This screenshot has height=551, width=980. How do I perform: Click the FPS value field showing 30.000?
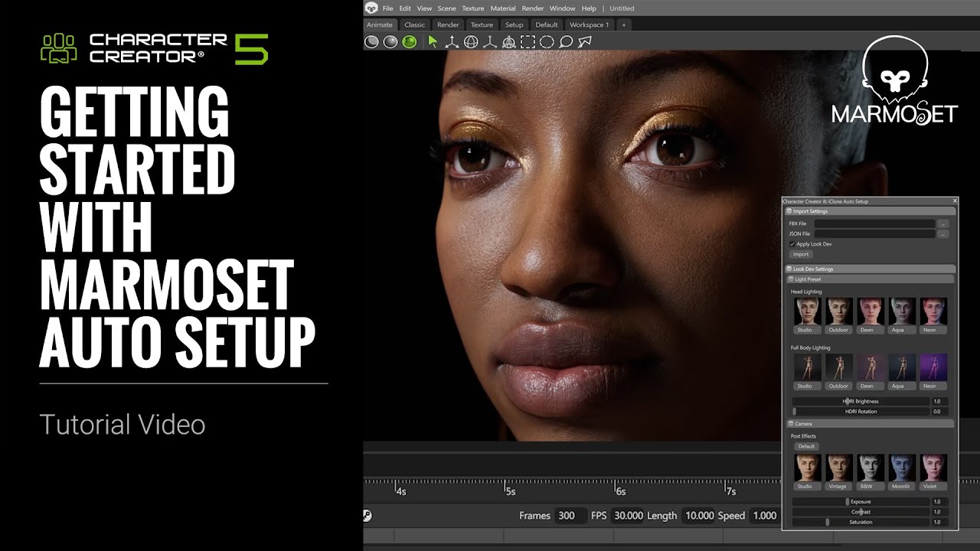pos(628,516)
